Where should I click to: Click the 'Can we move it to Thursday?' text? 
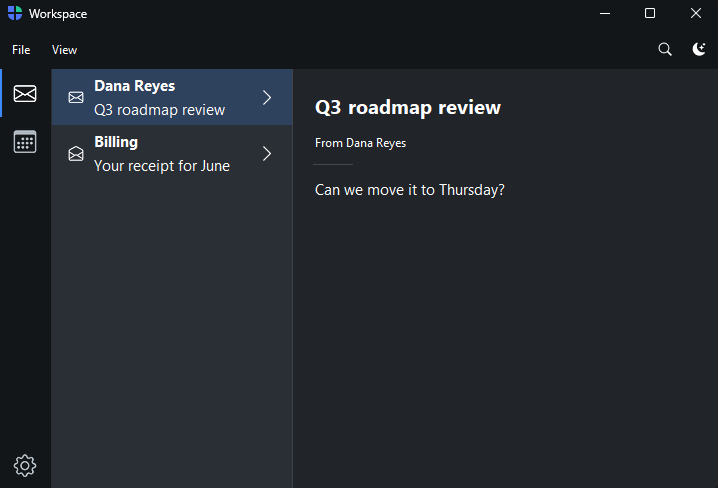(x=409, y=190)
